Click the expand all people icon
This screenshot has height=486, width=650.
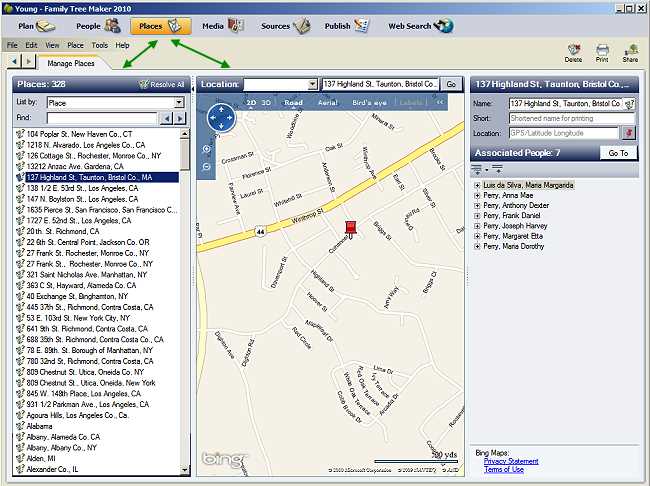pyautogui.click(x=477, y=169)
